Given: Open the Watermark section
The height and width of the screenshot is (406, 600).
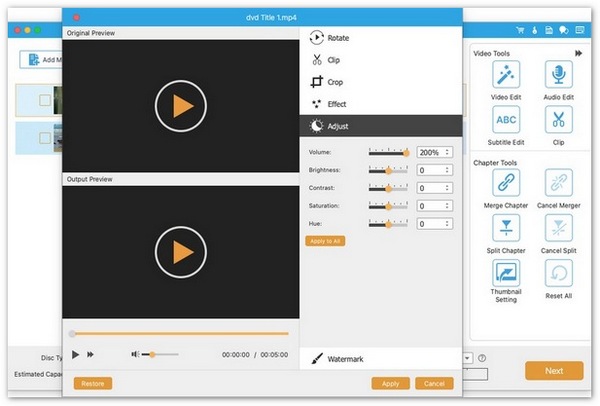Looking at the screenshot, I should pyautogui.click(x=381, y=359).
